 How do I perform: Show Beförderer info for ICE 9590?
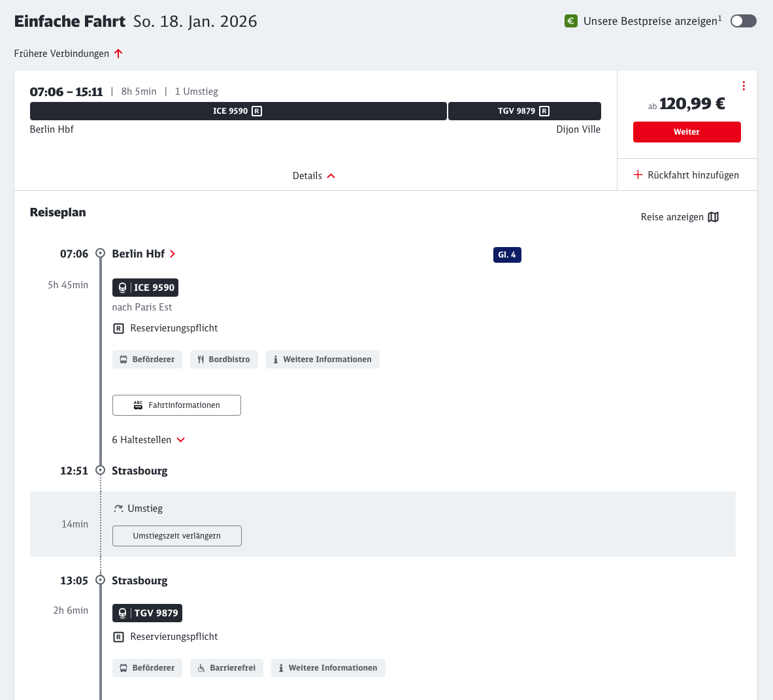coord(147,359)
